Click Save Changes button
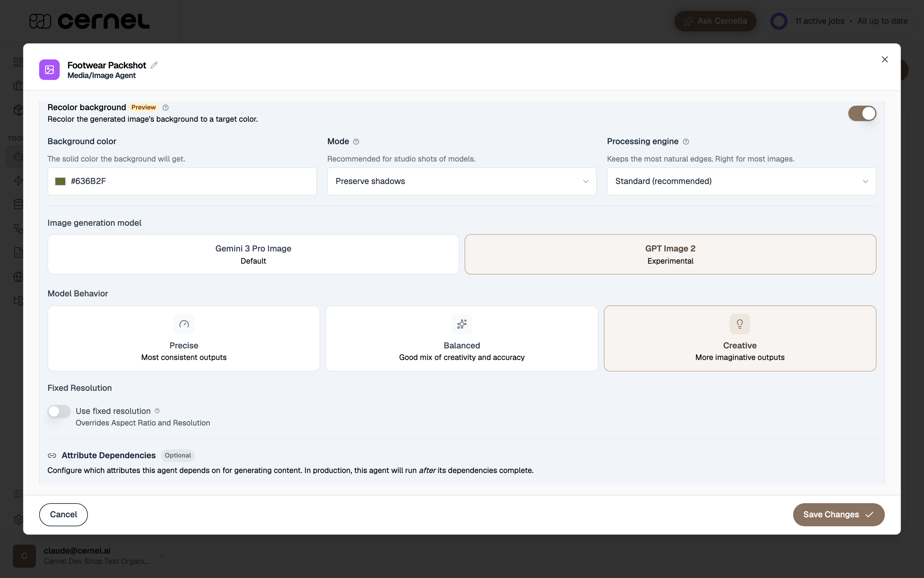 click(838, 514)
